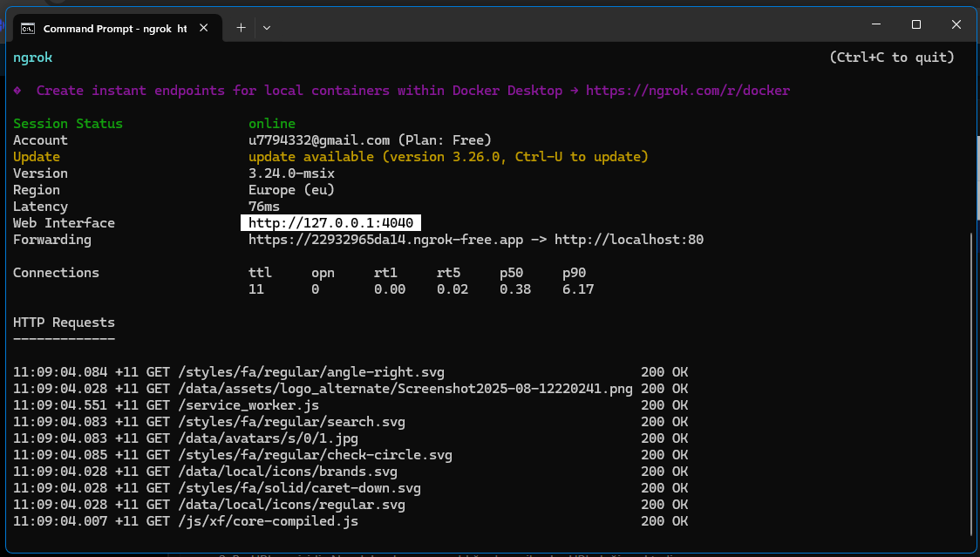The width and height of the screenshot is (980, 557).
Task: Click the http://localhost:80 target address
Action: (x=629, y=240)
